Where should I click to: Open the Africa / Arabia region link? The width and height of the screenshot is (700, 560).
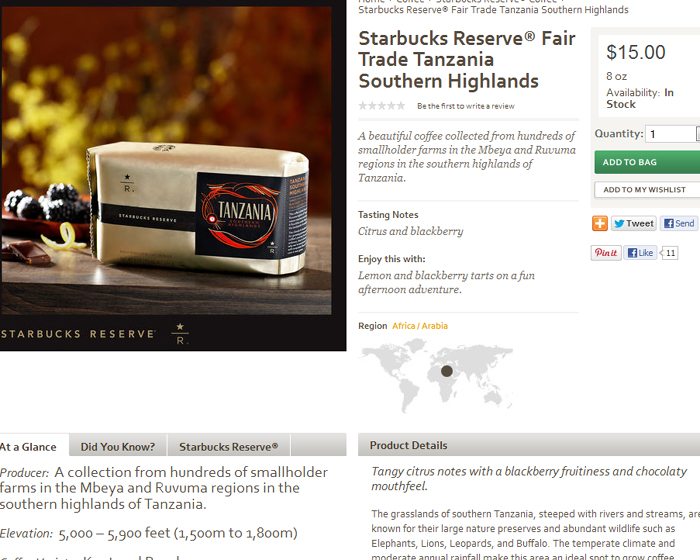point(420,326)
